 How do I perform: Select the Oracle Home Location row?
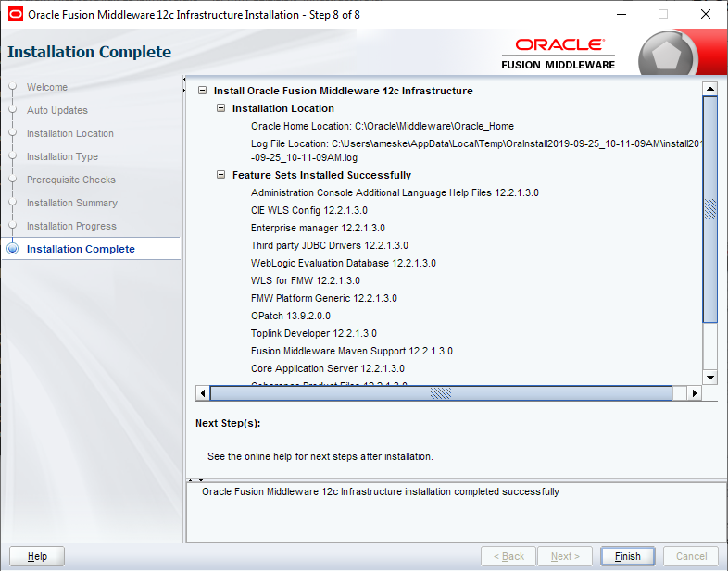tap(383, 126)
